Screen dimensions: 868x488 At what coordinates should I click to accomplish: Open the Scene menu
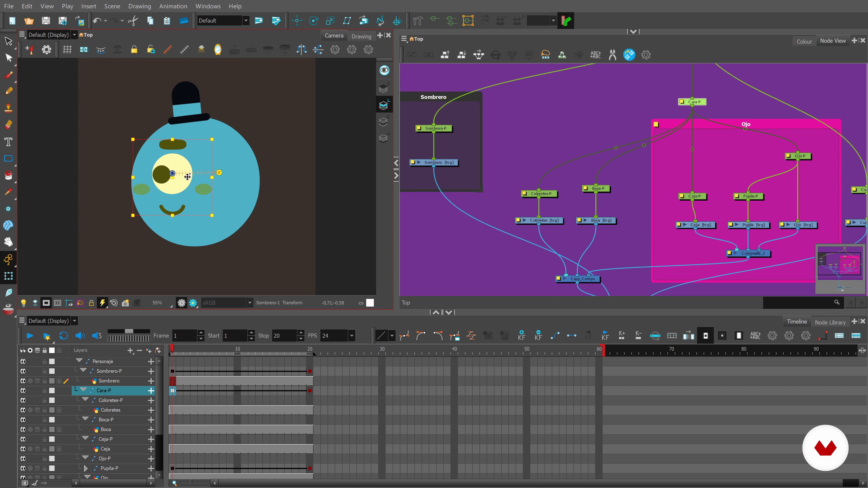[x=112, y=6]
